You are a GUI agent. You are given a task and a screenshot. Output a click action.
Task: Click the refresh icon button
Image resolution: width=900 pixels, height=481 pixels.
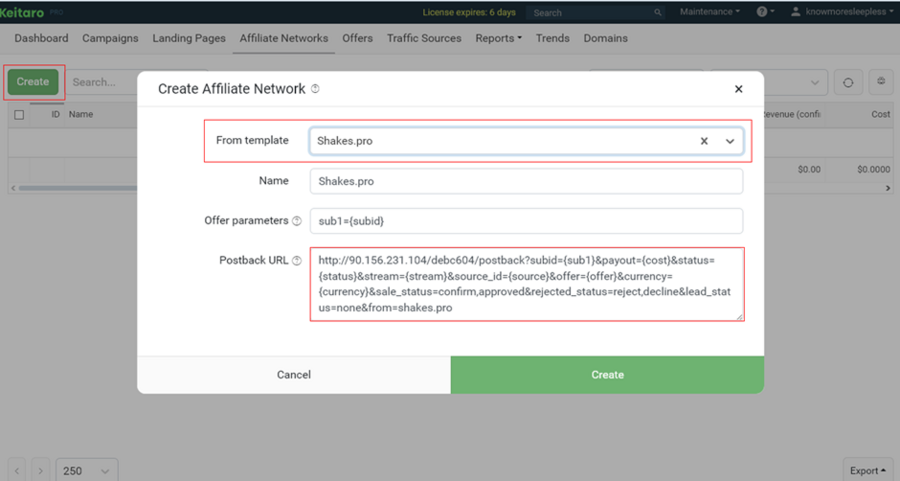848,83
